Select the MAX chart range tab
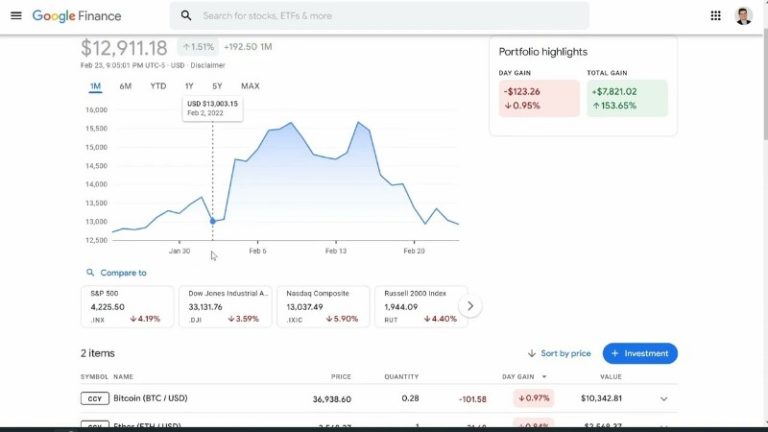 (250, 86)
